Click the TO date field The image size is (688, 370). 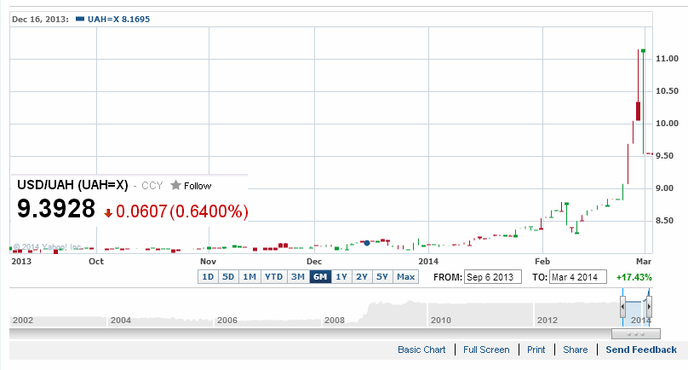pos(578,277)
